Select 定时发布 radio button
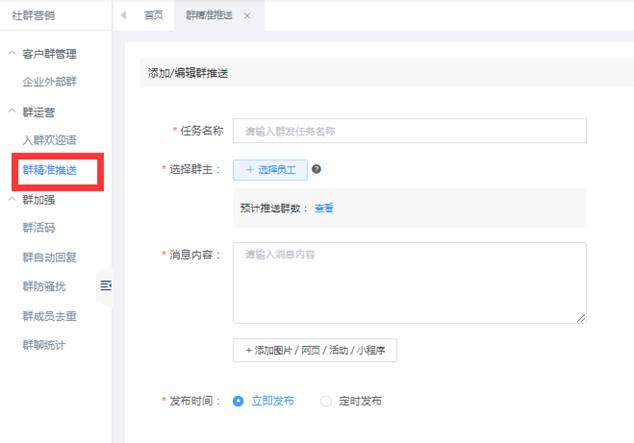The height and width of the screenshot is (443, 634). tap(326, 401)
